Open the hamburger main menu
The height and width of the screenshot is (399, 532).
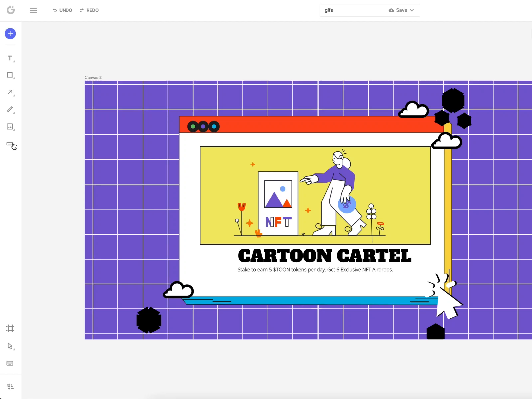(33, 10)
